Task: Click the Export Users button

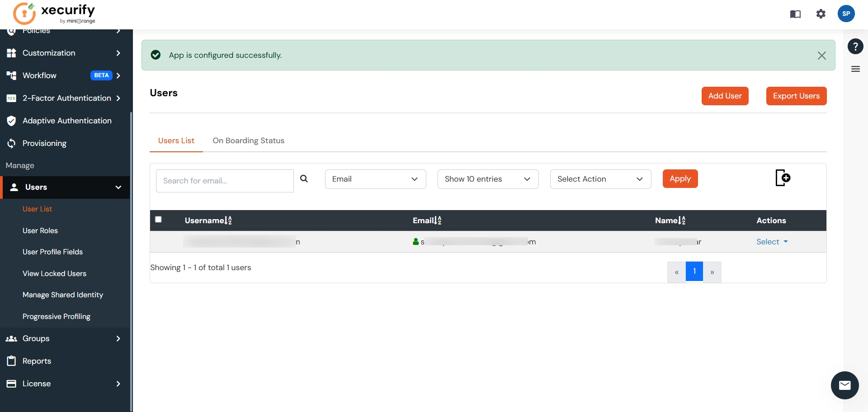Action: pyautogui.click(x=796, y=96)
